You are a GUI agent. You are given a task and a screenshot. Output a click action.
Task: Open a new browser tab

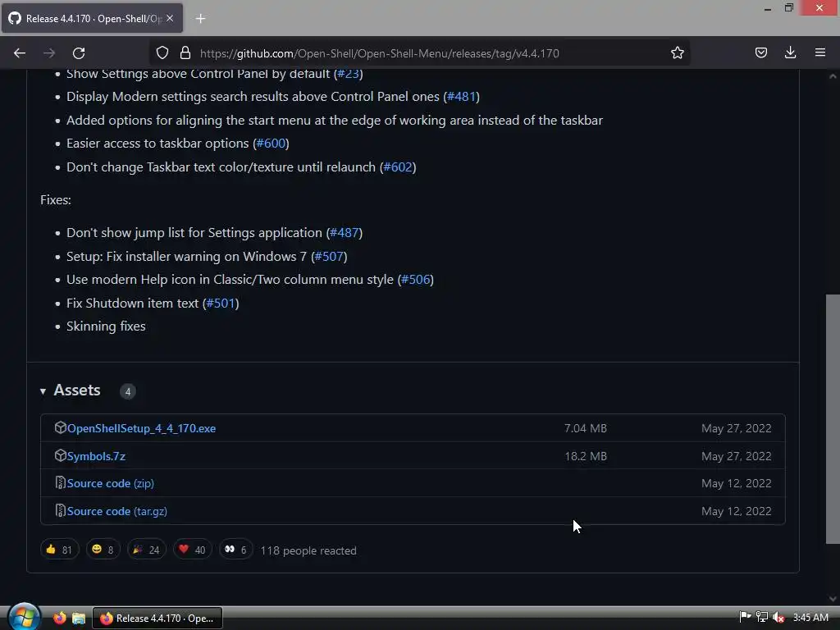click(200, 19)
